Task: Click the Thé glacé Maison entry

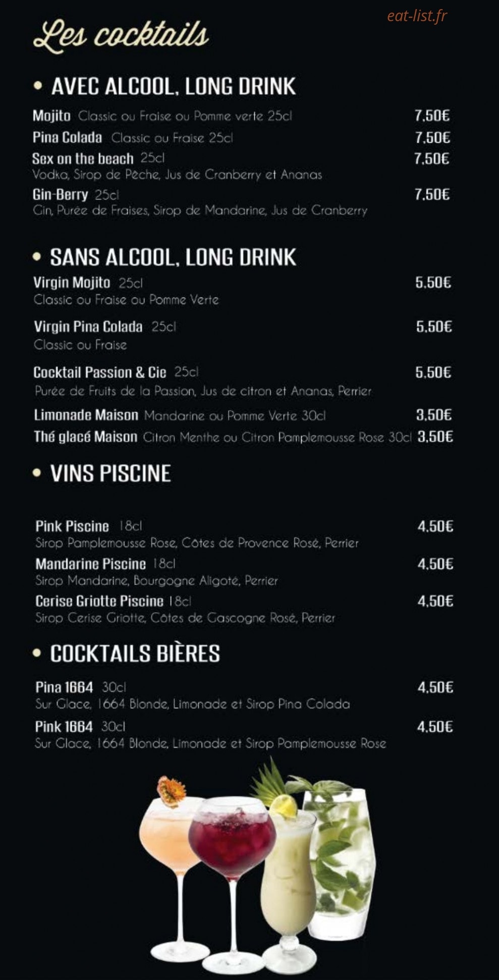Action: [x=85, y=436]
